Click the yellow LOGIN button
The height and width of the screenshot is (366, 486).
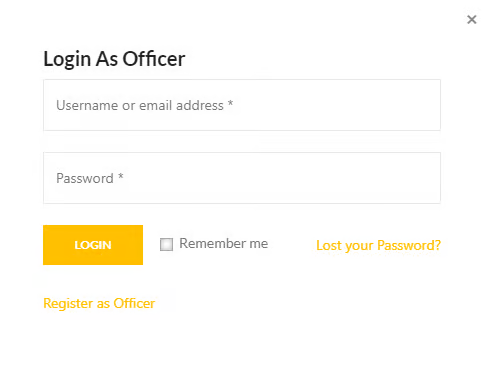(93, 245)
